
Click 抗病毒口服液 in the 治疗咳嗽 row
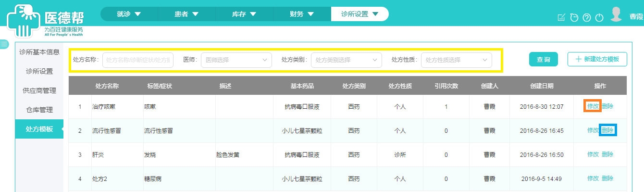point(302,106)
